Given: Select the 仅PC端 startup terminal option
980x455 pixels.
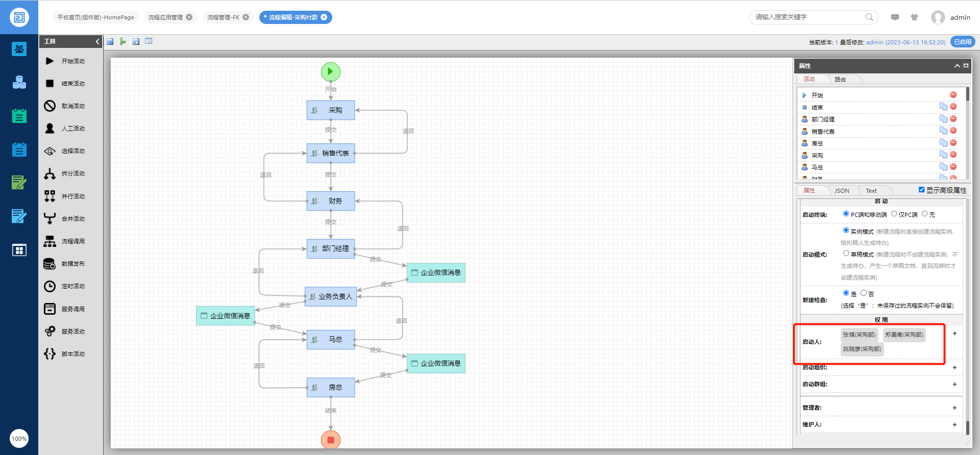Looking at the screenshot, I should click(894, 214).
